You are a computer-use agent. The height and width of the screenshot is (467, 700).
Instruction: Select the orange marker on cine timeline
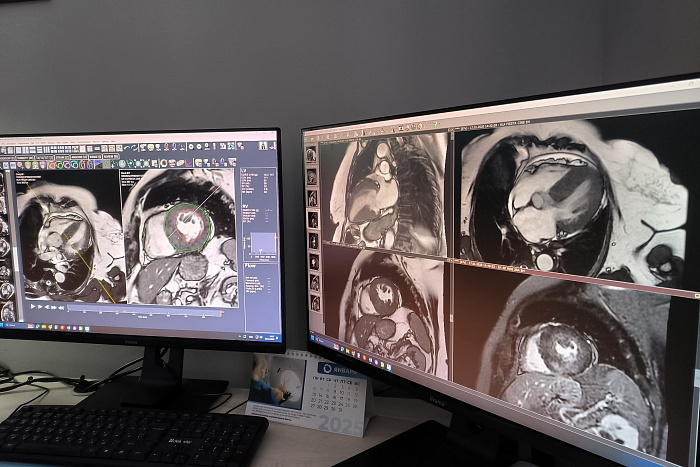pos(125,311)
